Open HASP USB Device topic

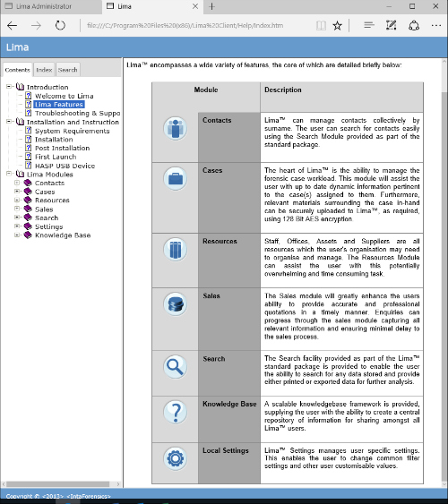pyautogui.click(x=65, y=166)
